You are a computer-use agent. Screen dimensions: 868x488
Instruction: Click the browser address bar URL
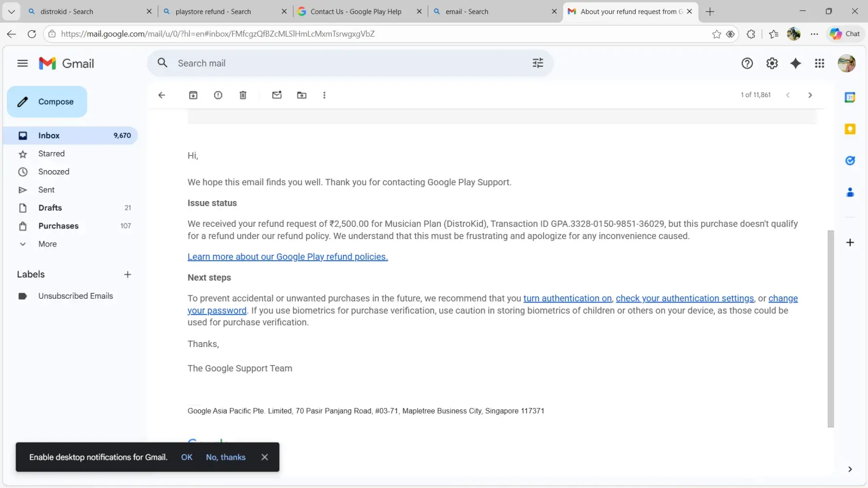(x=218, y=34)
